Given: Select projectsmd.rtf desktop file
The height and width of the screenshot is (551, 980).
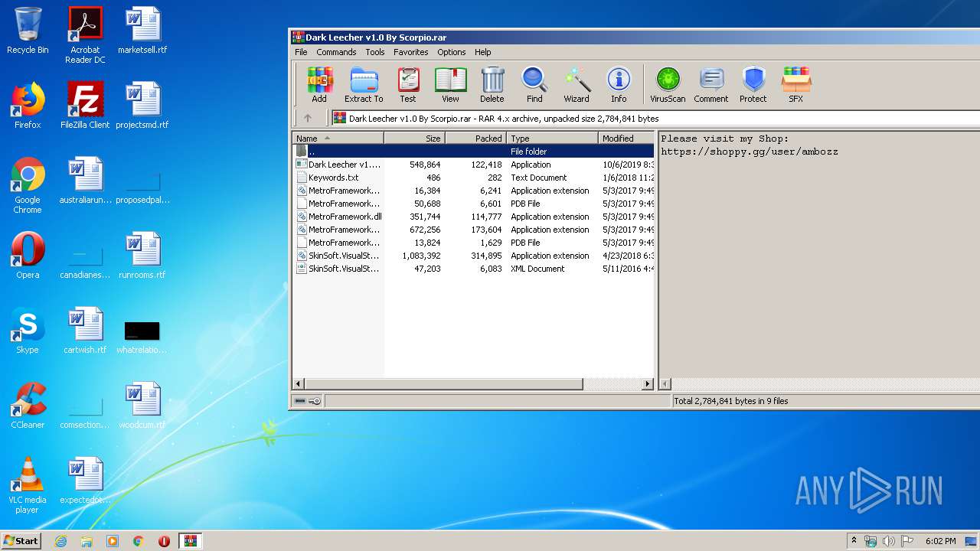Looking at the screenshot, I should 142,105.
